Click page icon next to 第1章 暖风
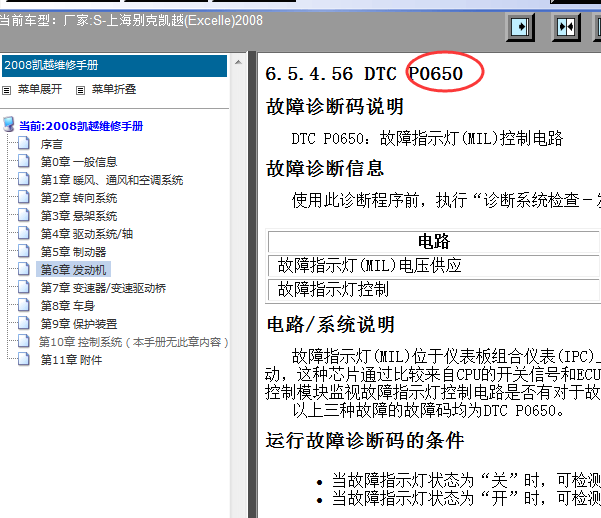The width and height of the screenshot is (601, 518). (x=24, y=179)
